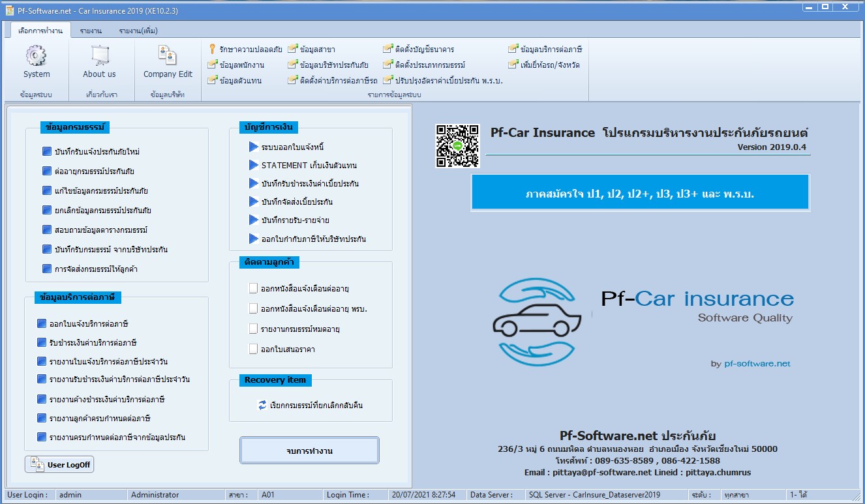Viewport: 865px width, 504px height.
Task: Open บันทึกรับแจ้งประกันภัยใหม่ menu entry
Action: coord(91,151)
